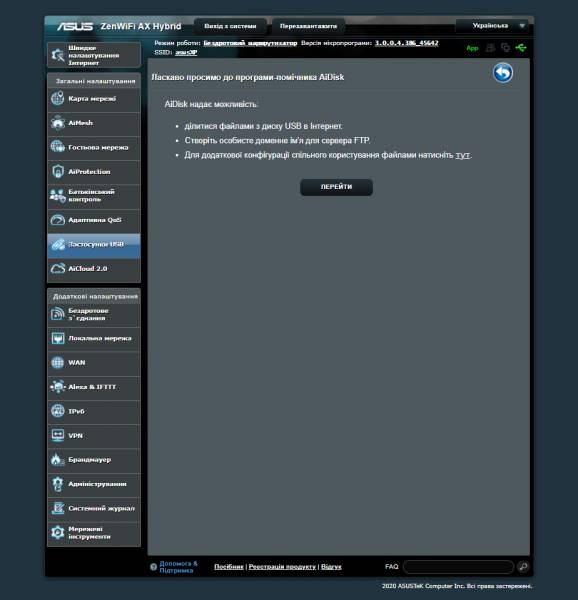The image size is (578, 600).
Task: Click the AiDisk welcome heading text
Action: pyautogui.click(x=247, y=77)
